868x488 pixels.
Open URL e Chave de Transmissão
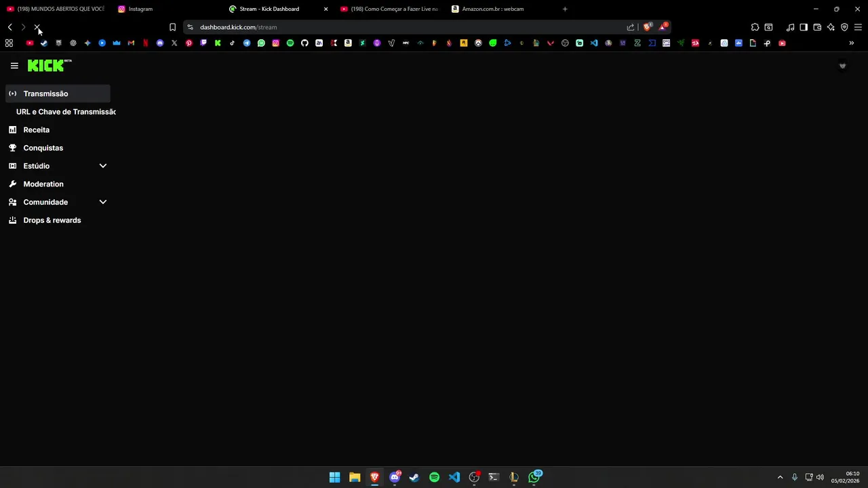coord(66,112)
